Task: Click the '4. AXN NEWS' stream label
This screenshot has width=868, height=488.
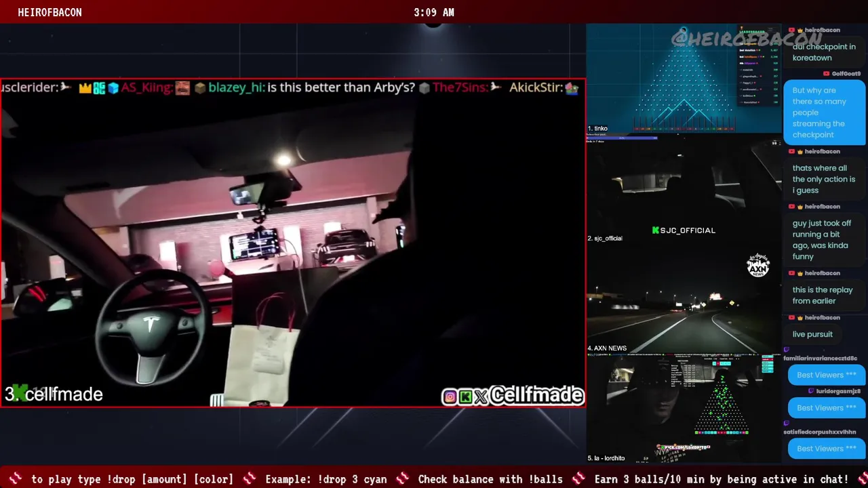Action: pos(607,348)
